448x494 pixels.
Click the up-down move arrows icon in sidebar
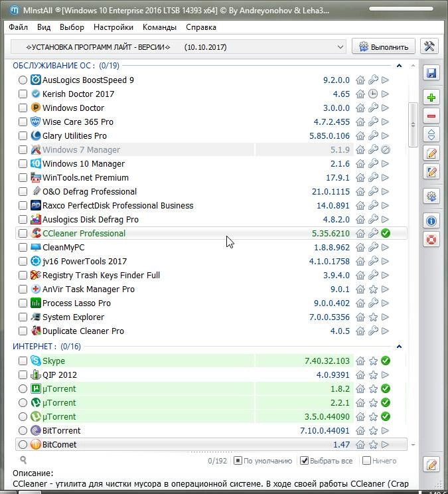[x=431, y=135]
